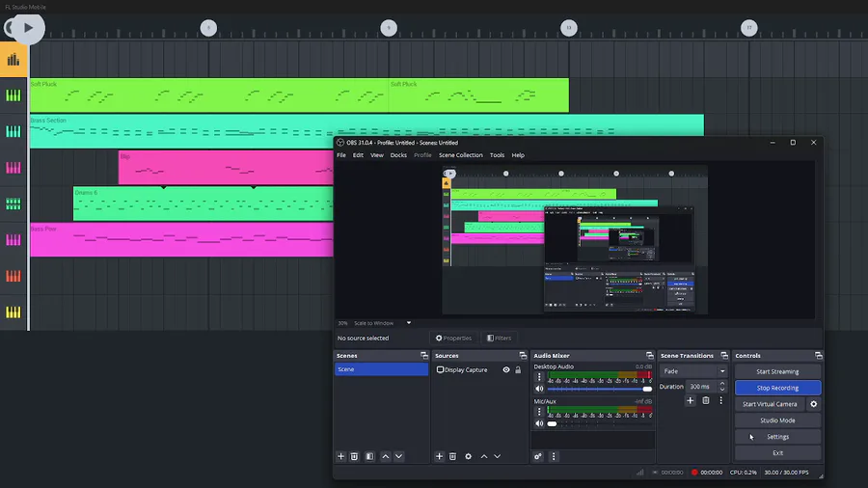The width and height of the screenshot is (868, 488).
Task: Pop out the Sources dock
Action: [523, 355]
